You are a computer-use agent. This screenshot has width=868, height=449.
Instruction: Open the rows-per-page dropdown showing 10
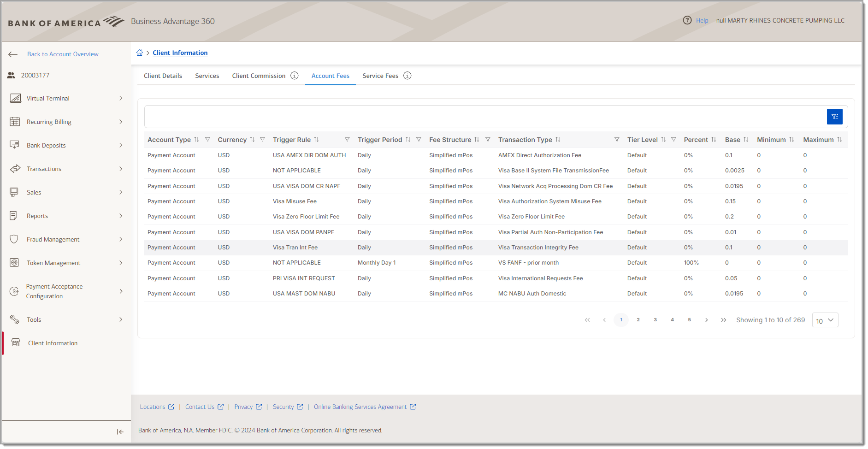click(825, 320)
